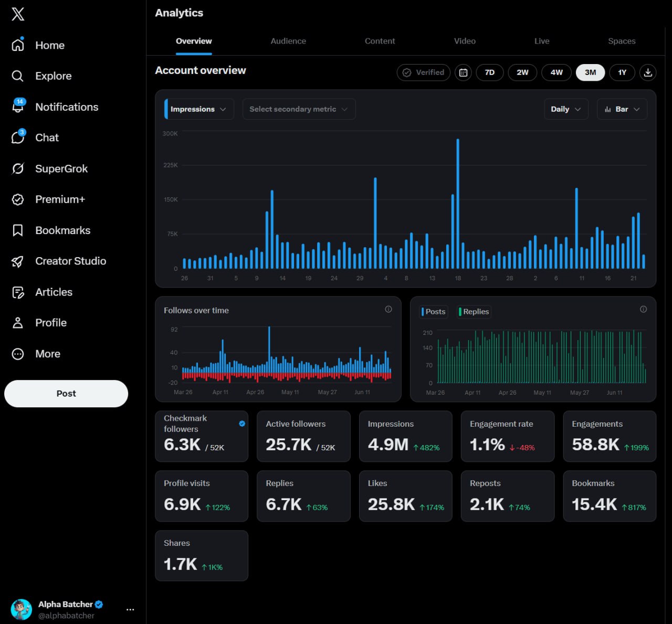Open the SuperGrok sidebar icon
This screenshot has height=624, width=672.
(x=18, y=168)
